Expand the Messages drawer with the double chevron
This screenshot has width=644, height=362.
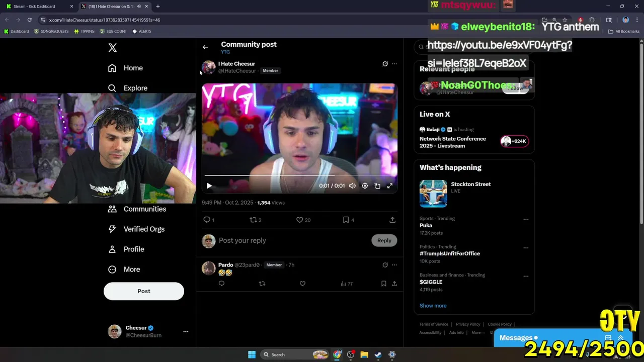620,338
